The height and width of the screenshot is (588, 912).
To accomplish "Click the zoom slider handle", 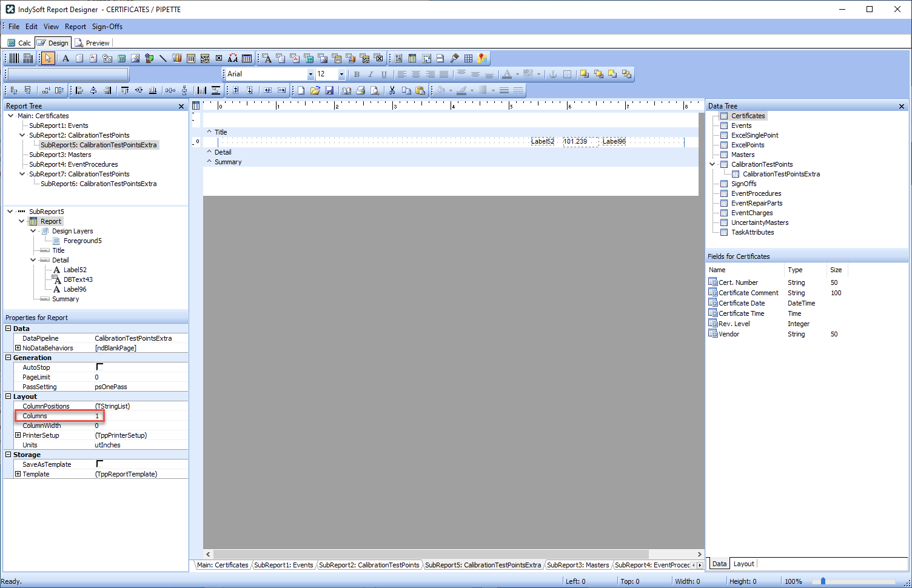I will click(823, 581).
